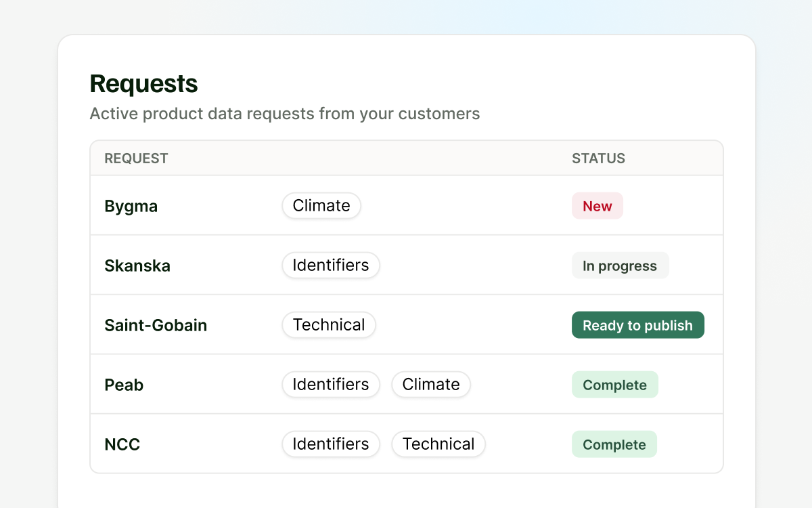Open the Peab request row
Image resolution: width=812 pixels, height=508 pixels.
click(x=407, y=384)
